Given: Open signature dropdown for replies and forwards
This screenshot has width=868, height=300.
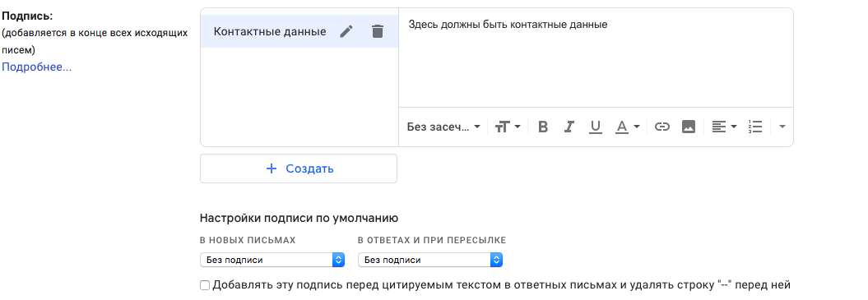Looking at the screenshot, I should [430, 260].
